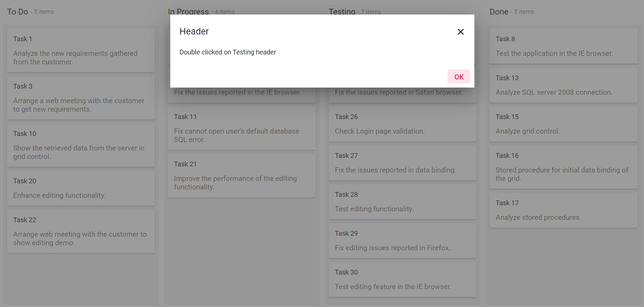Select Task 29 Firefox issues card
Screen dimensions: 644x307
pyautogui.click(x=403, y=241)
